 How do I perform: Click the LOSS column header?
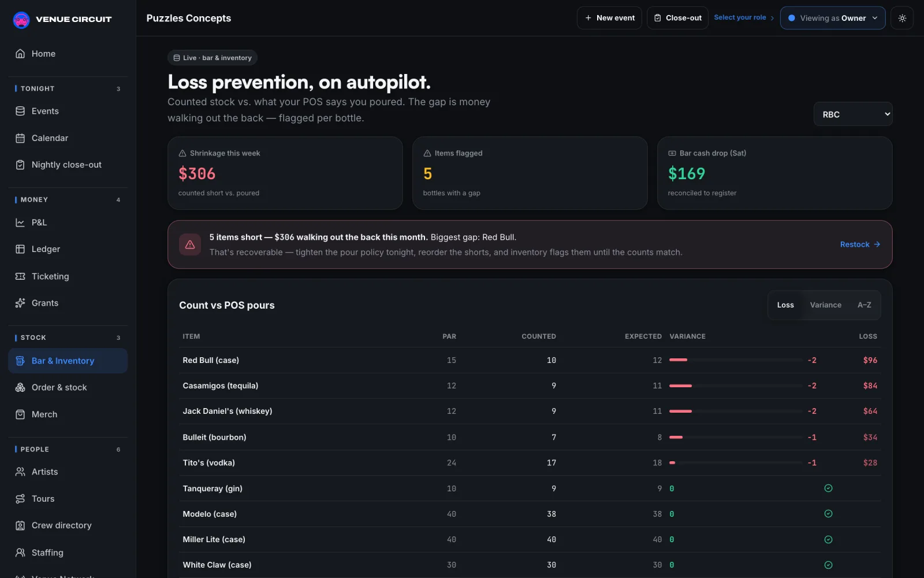point(868,336)
